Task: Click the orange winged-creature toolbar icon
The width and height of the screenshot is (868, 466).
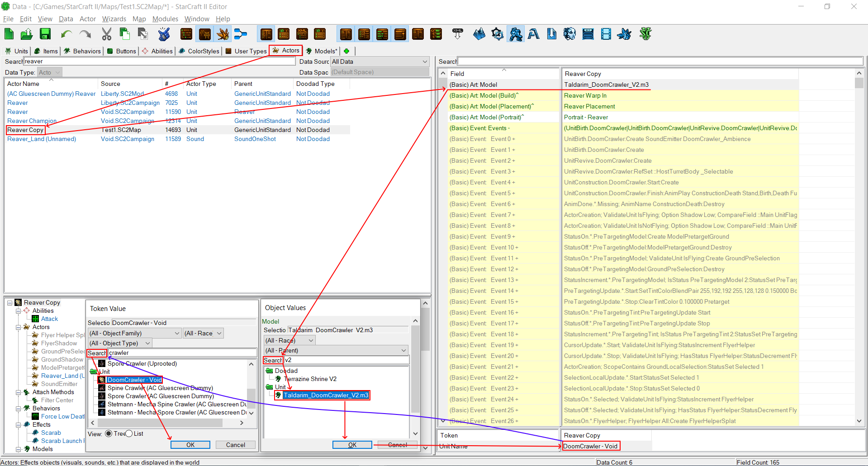Action: [223, 34]
